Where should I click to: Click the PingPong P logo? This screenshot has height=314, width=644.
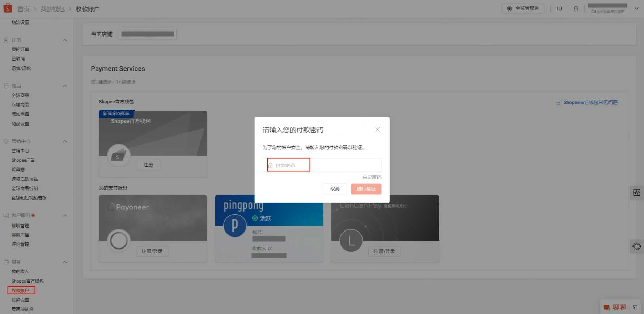[x=235, y=225]
